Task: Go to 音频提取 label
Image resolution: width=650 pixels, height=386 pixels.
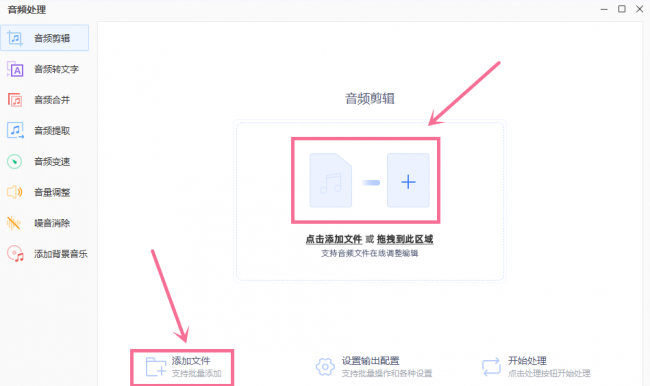Action: coord(52,131)
